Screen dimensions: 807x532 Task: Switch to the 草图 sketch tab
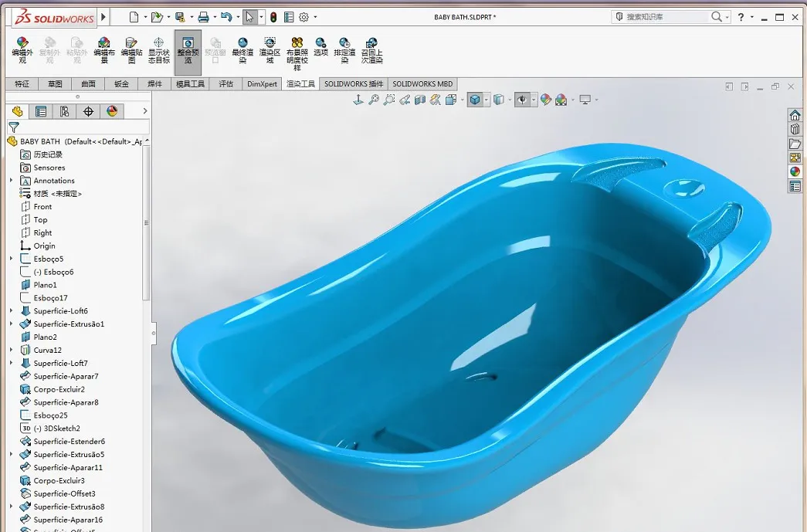(x=55, y=84)
